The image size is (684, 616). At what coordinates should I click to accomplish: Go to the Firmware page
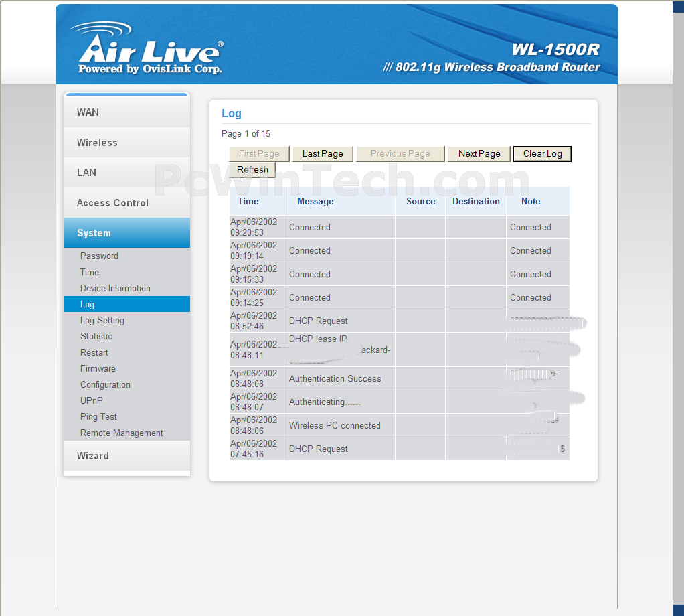(98, 369)
